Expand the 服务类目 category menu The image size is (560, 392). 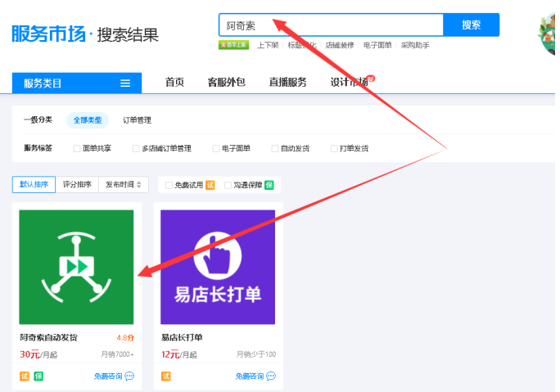pyautogui.click(x=77, y=83)
